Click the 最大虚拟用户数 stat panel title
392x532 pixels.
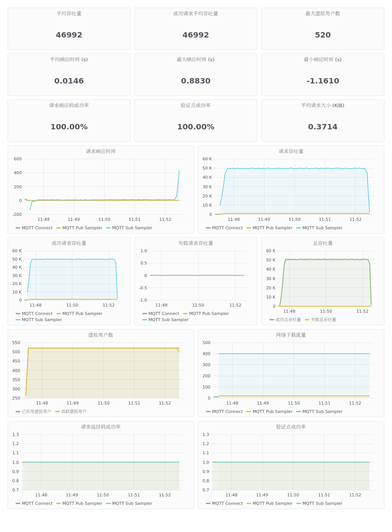[x=323, y=13]
